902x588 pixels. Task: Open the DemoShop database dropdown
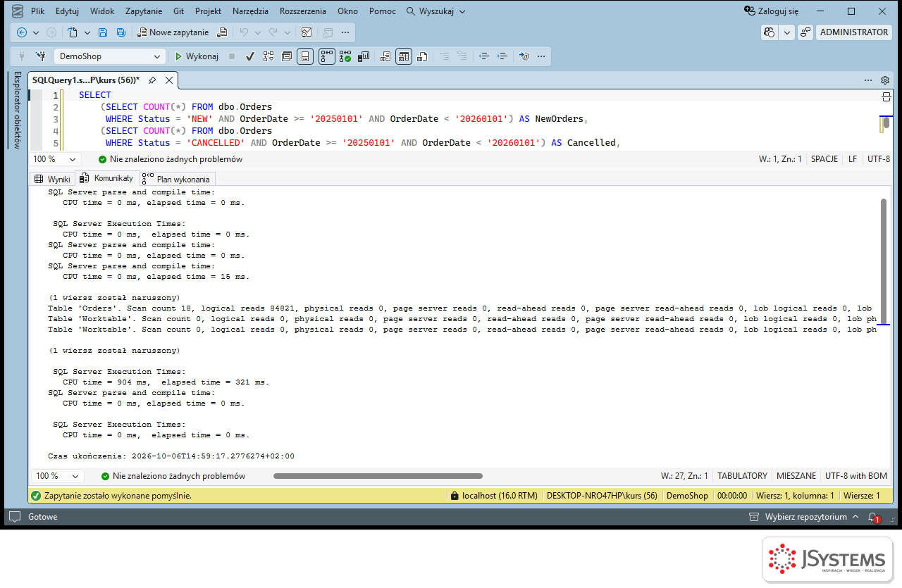point(109,56)
